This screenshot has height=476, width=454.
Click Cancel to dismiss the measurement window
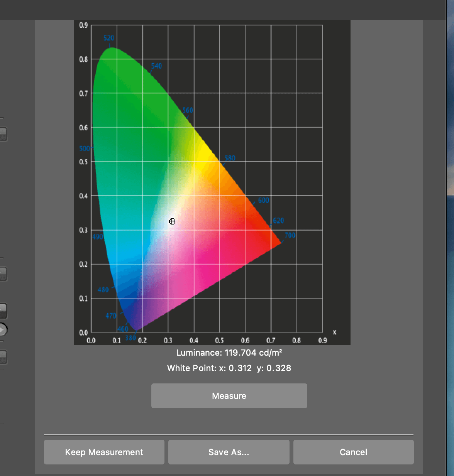coord(353,452)
